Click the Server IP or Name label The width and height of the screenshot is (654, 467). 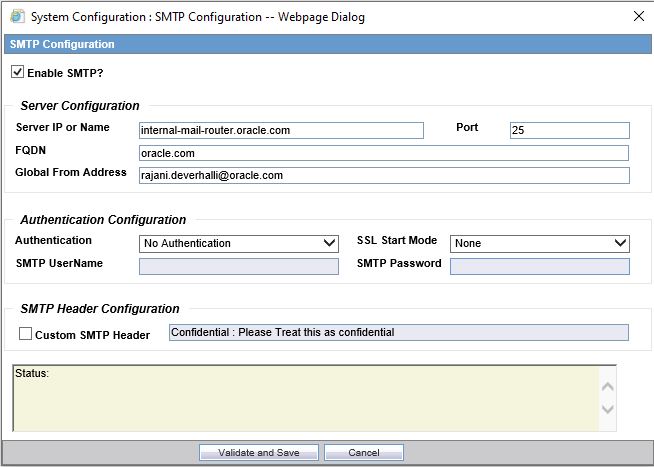point(63,127)
